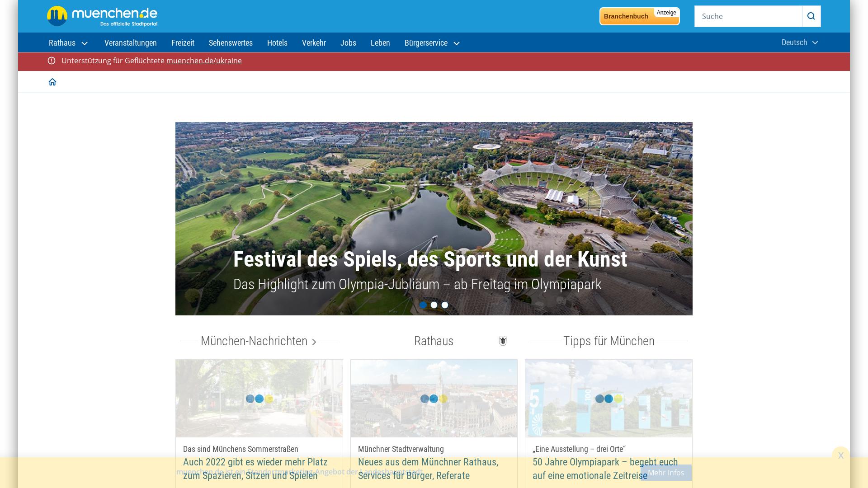Click the Sommerstraßen article thumbnail
Image resolution: width=868 pixels, height=488 pixels.
pos(259,399)
